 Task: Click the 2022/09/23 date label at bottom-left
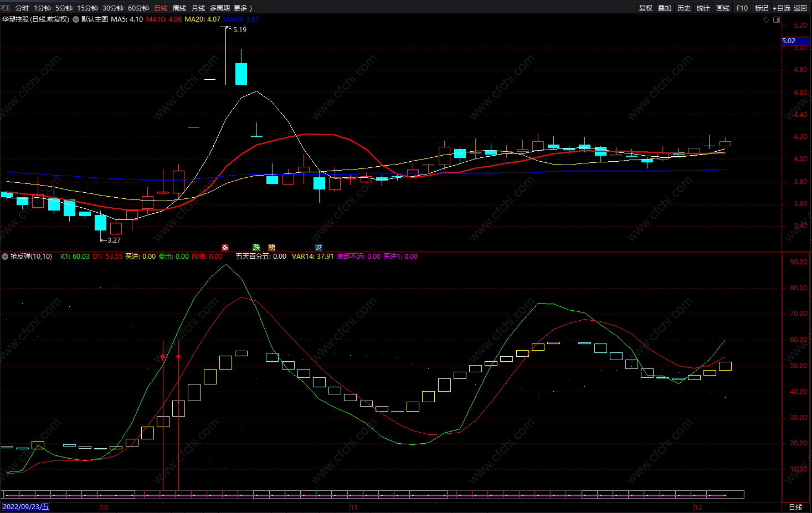coord(25,507)
